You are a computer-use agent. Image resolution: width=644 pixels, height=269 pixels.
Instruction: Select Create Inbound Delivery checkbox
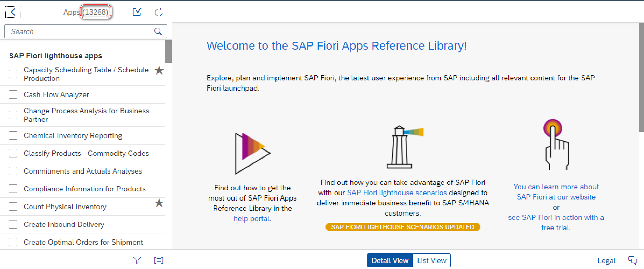13,224
